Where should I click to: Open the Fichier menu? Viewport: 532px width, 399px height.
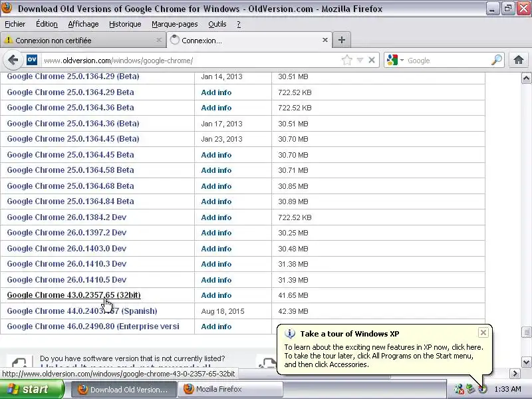pyautogui.click(x=15, y=24)
